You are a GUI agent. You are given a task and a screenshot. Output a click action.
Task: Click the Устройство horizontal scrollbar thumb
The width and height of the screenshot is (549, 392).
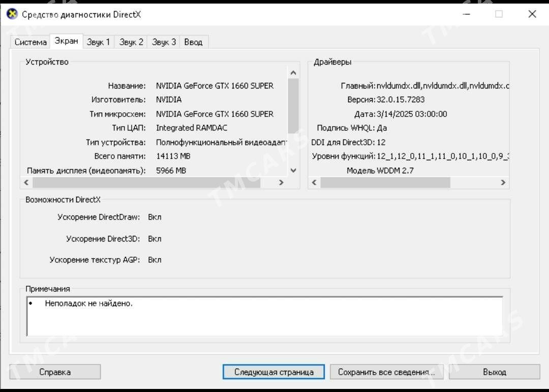[x=146, y=183]
